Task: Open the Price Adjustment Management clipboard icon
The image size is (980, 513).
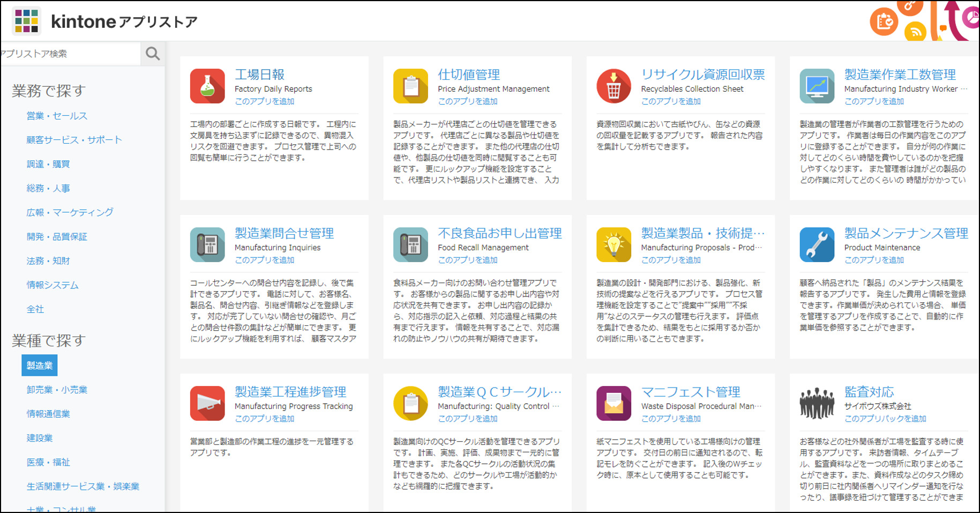Action: coord(410,86)
